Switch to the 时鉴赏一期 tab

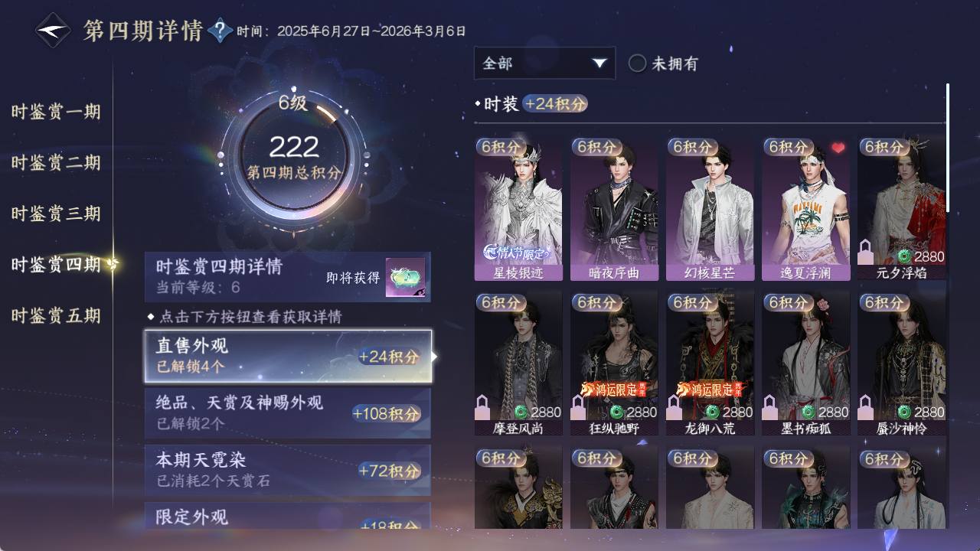56,112
